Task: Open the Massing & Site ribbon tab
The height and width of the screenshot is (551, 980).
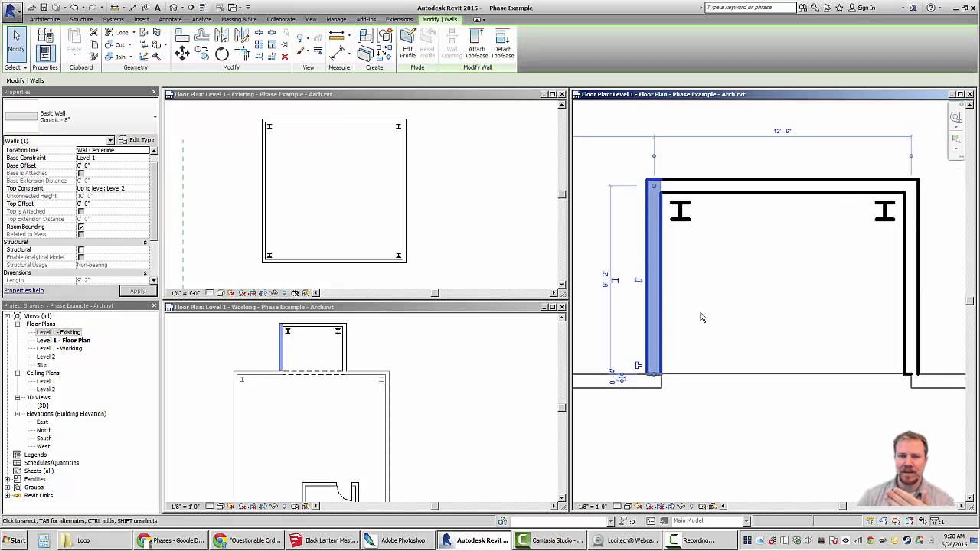Action: (239, 19)
